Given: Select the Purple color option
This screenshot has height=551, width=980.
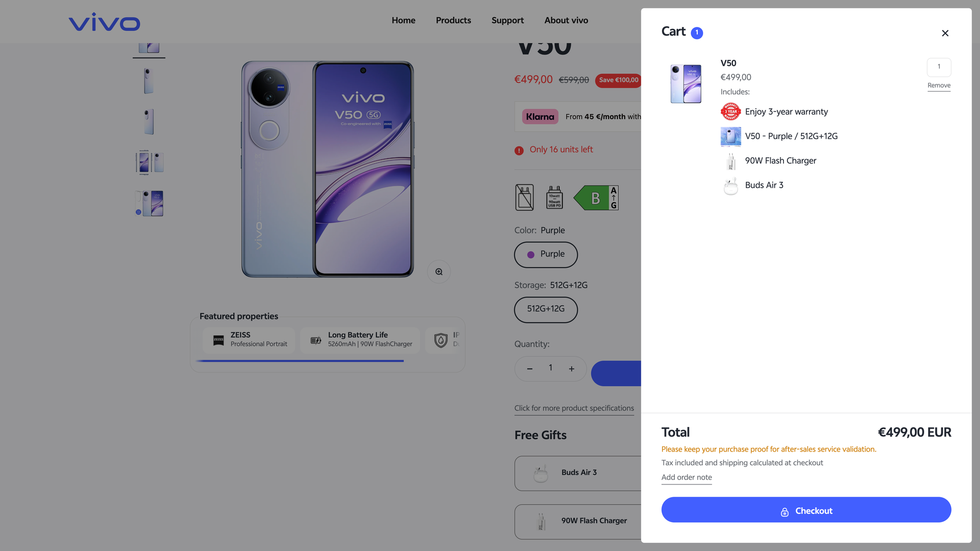Looking at the screenshot, I should tap(546, 255).
